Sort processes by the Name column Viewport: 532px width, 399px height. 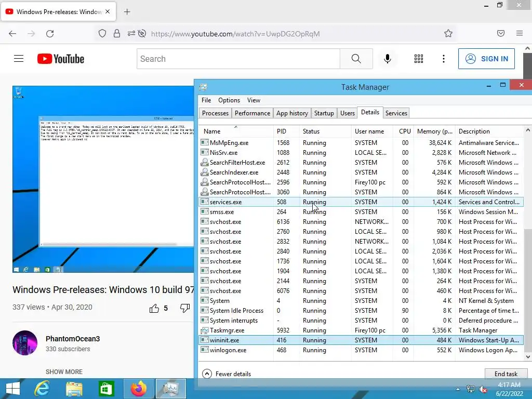tap(236, 131)
